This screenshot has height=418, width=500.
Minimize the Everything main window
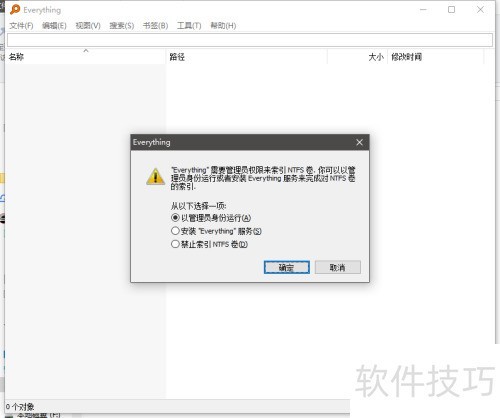point(423,10)
